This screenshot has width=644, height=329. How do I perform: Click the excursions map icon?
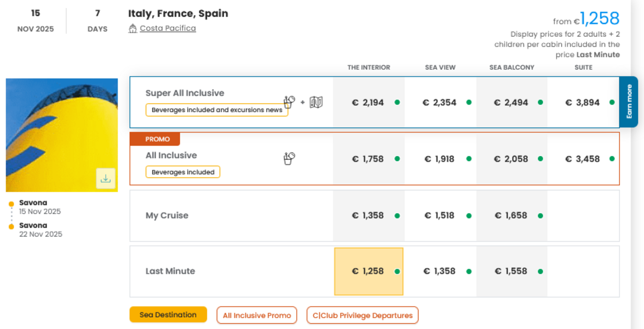(316, 102)
